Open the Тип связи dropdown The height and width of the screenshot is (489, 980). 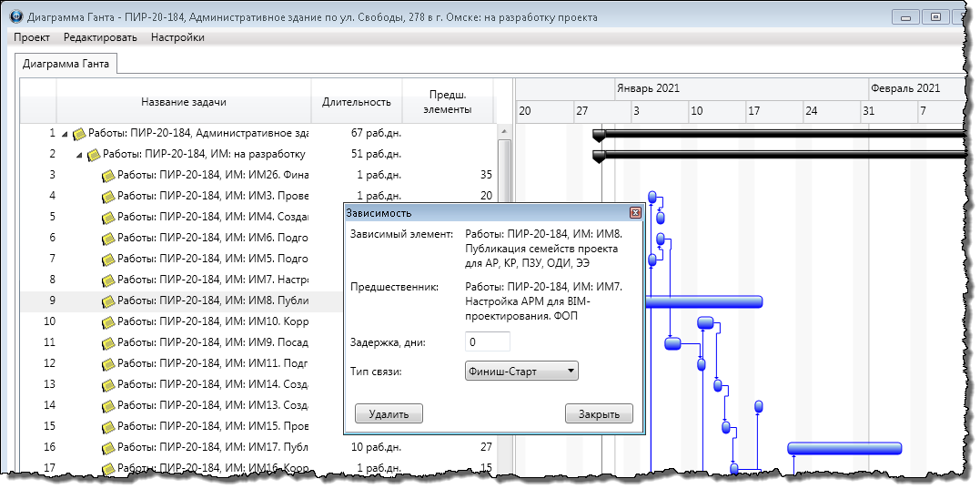pyautogui.click(x=520, y=372)
